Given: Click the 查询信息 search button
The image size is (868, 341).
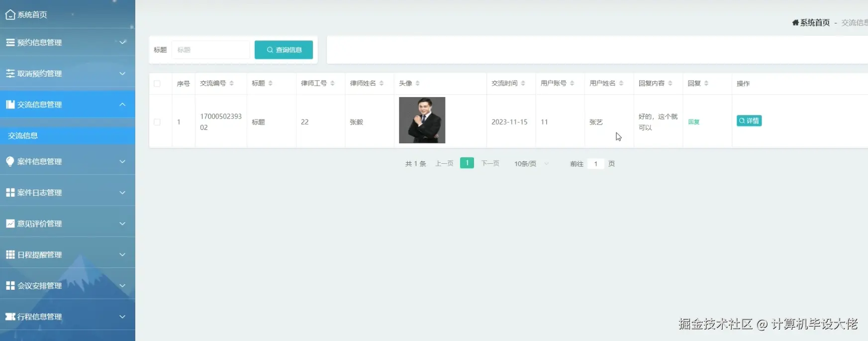Looking at the screenshot, I should [x=284, y=50].
